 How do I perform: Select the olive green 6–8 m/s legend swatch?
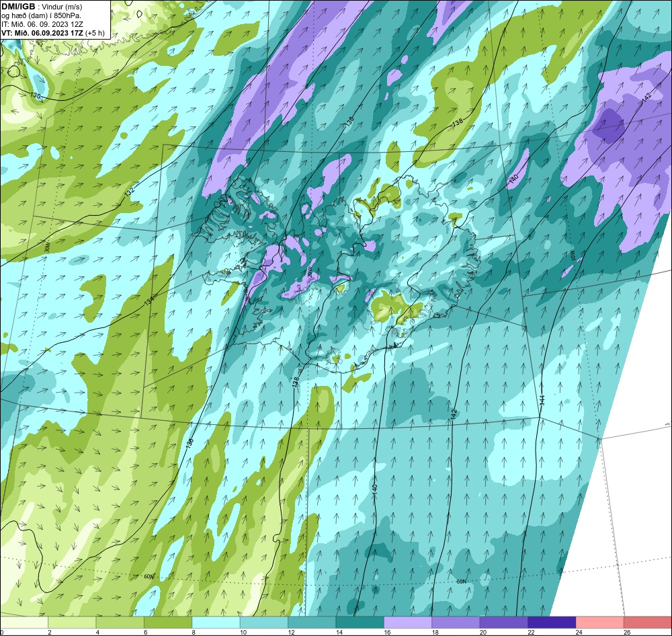(x=168, y=622)
